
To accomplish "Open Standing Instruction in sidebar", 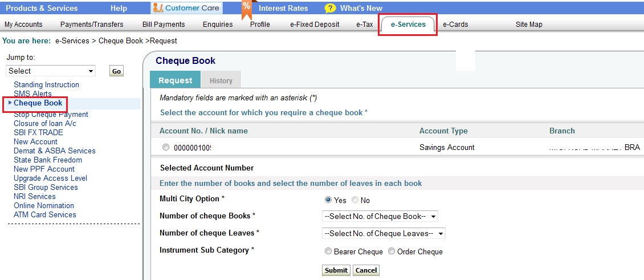I will point(46,85).
